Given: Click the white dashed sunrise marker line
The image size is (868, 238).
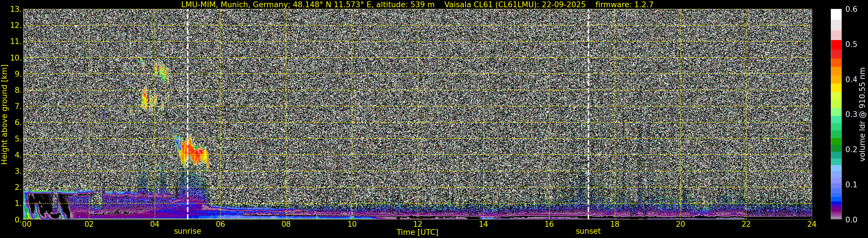Looking at the screenshot, I should 188,114.
